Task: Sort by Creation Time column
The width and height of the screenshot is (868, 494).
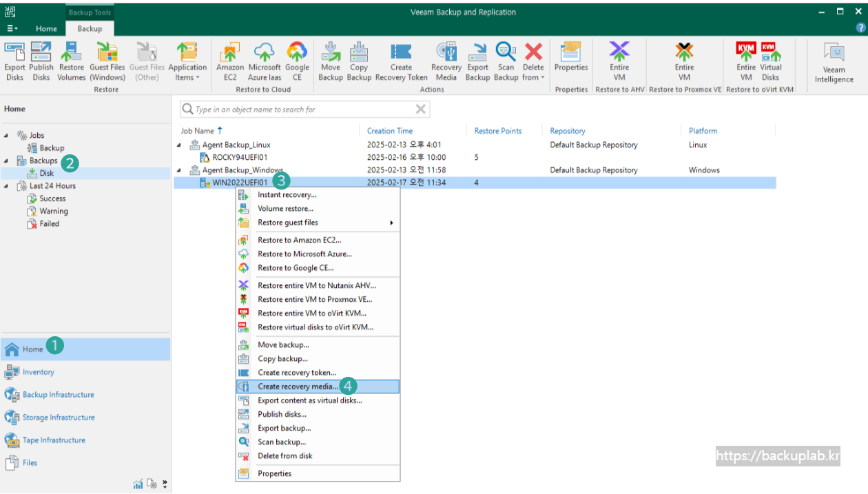Action: 390,131
